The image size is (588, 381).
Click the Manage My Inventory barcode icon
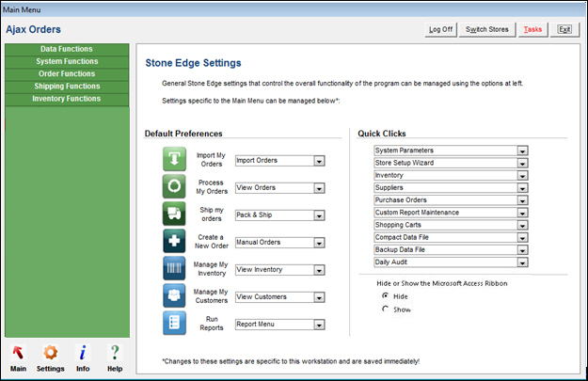click(174, 268)
